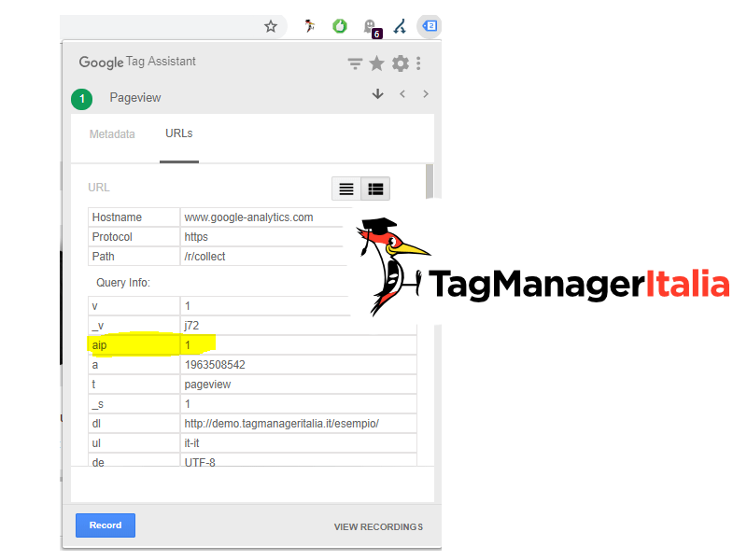Open the filter icon in Tag Assistant header
The width and height of the screenshot is (747, 560).
click(x=355, y=63)
